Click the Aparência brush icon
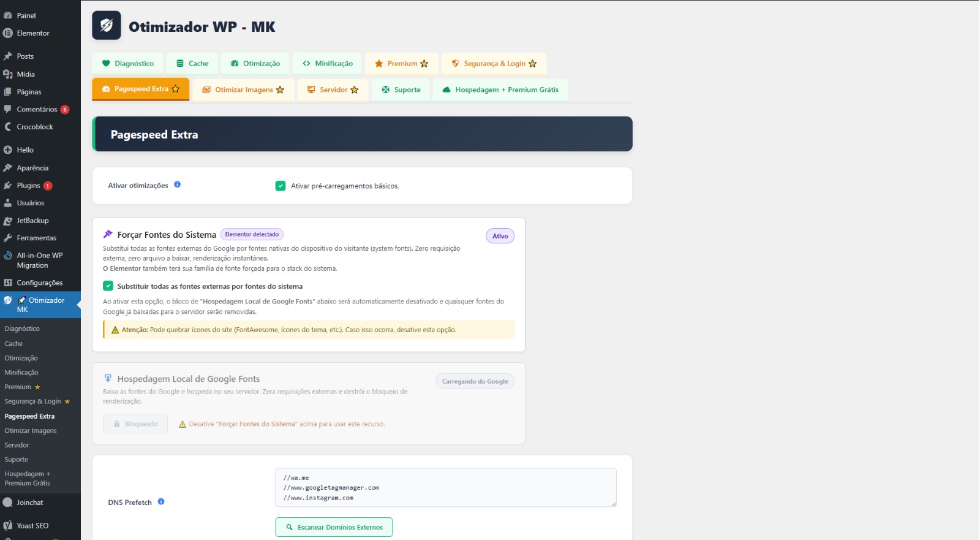The image size is (980, 540). [8, 168]
